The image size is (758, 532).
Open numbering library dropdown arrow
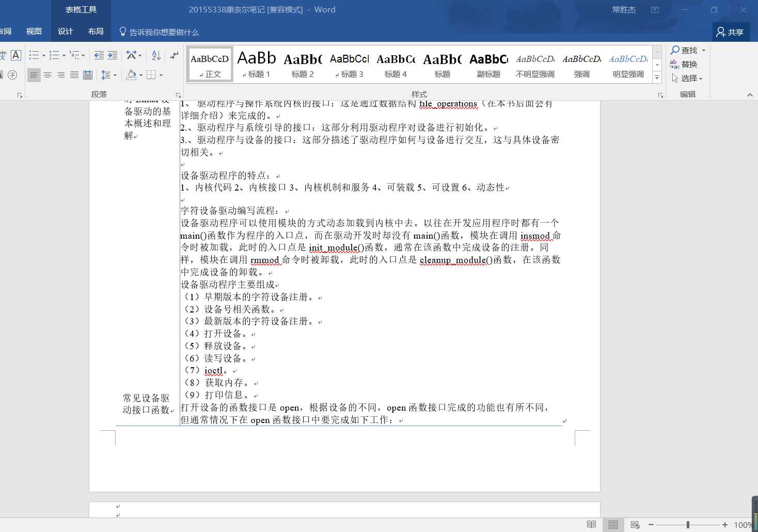(64, 56)
